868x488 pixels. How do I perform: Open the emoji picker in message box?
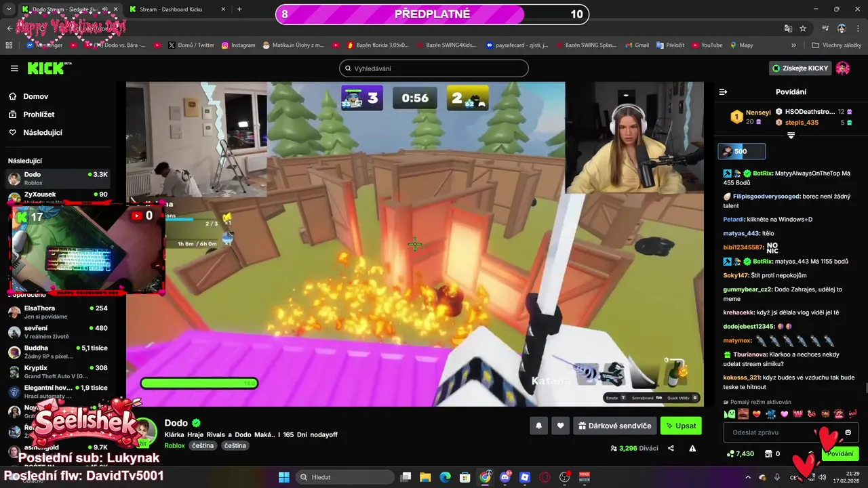848,432
